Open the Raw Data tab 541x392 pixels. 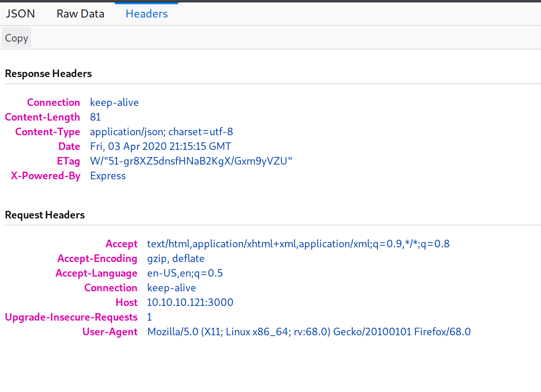(80, 14)
